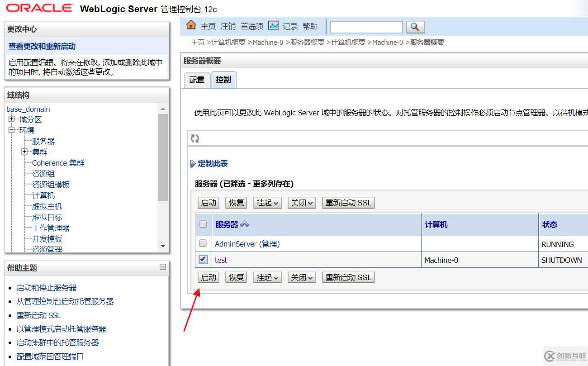Open help topic 配置域范围管理端口

pyautogui.click(x=50, y=356)
